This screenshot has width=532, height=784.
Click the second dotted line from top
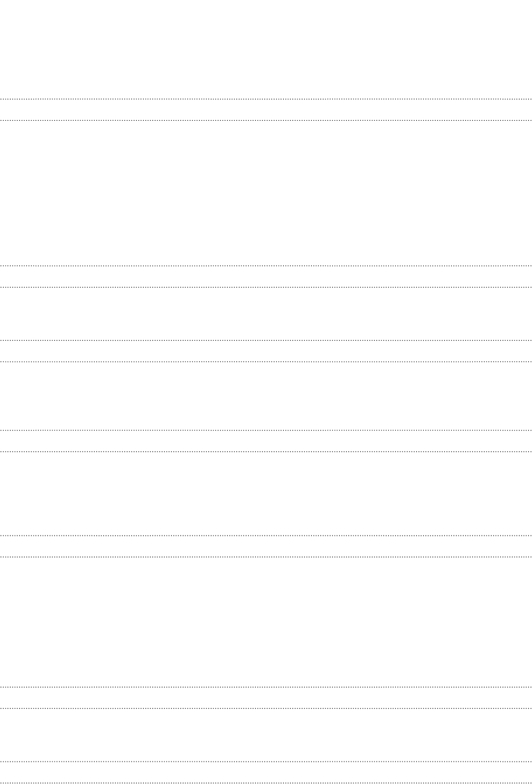[266, 120]
